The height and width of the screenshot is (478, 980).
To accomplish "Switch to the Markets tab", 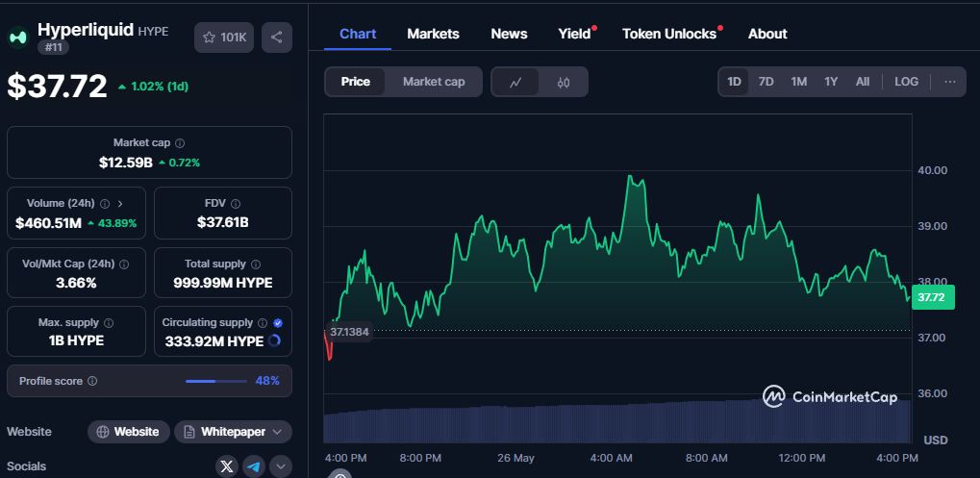I will click(x=433, y=34).
